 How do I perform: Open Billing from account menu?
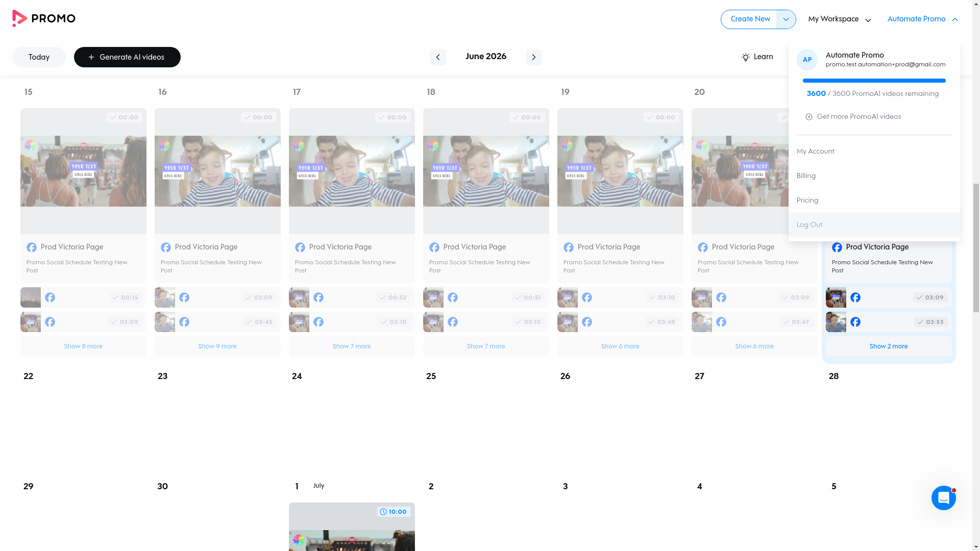[874, 176]
